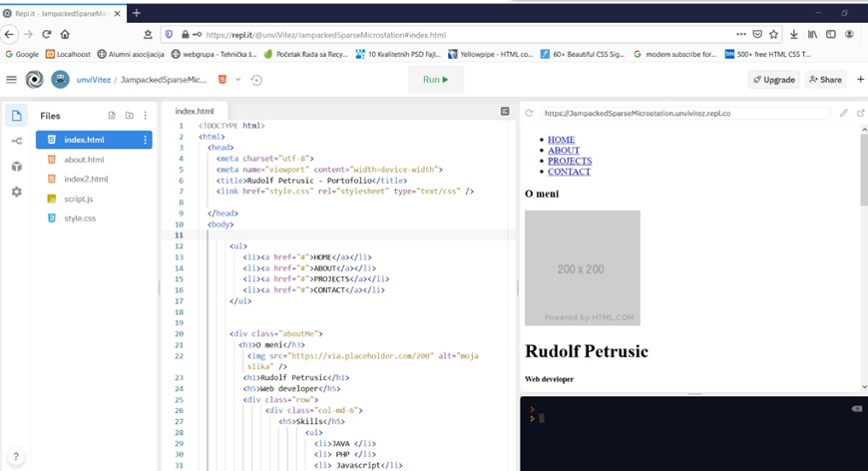Select the index.html editor tab

pos(195,111)
